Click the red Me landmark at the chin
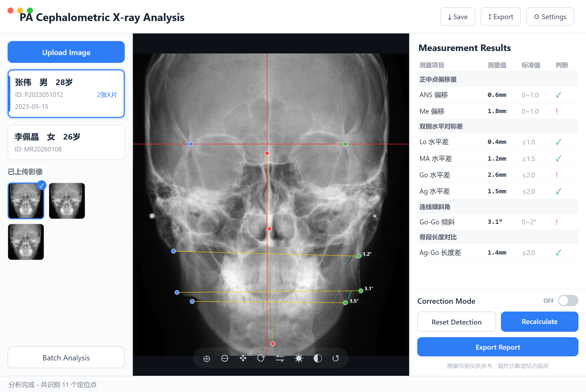 coord(273,344)
